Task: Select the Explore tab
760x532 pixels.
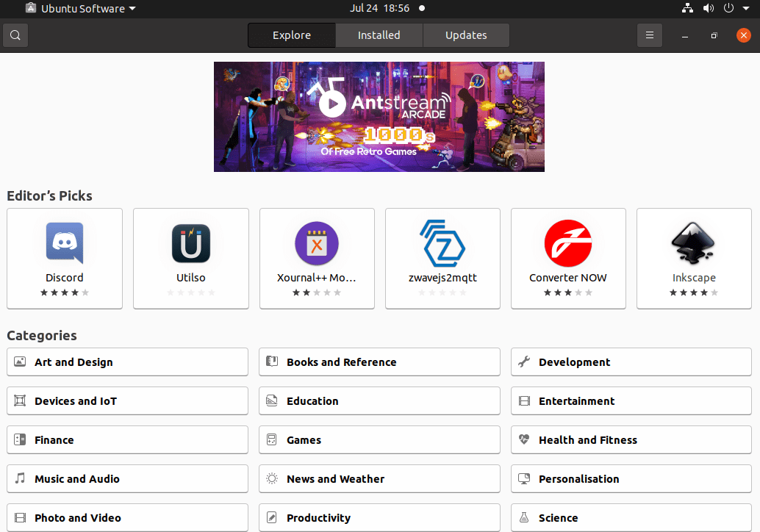Action: 291,35
